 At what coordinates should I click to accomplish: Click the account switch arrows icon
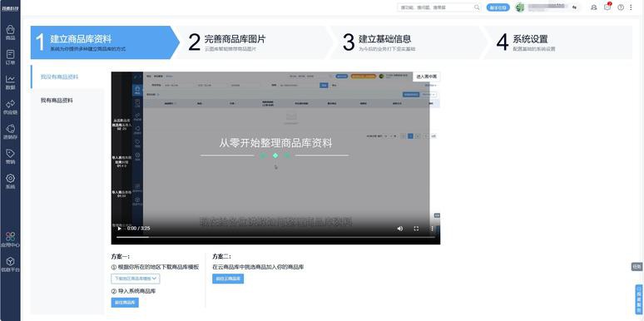[x=574, y=7]
